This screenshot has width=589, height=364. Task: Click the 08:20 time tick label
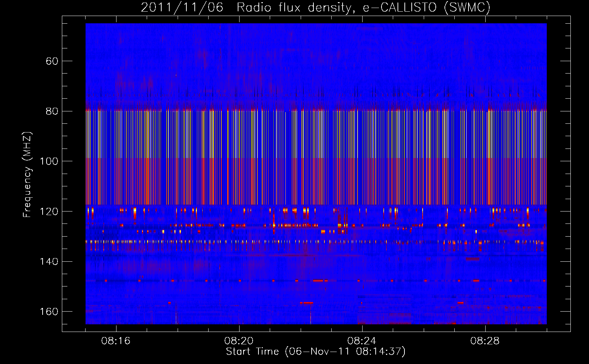239,341
